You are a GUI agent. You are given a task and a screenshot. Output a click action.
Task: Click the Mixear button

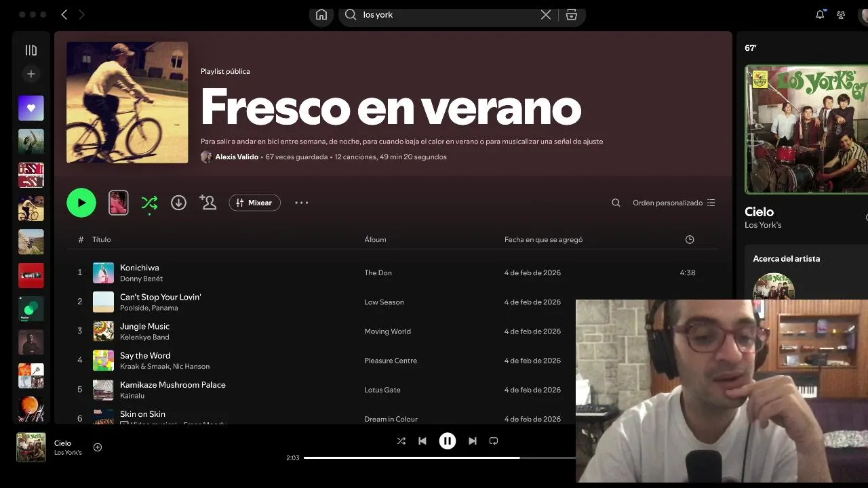coord(254,203)
